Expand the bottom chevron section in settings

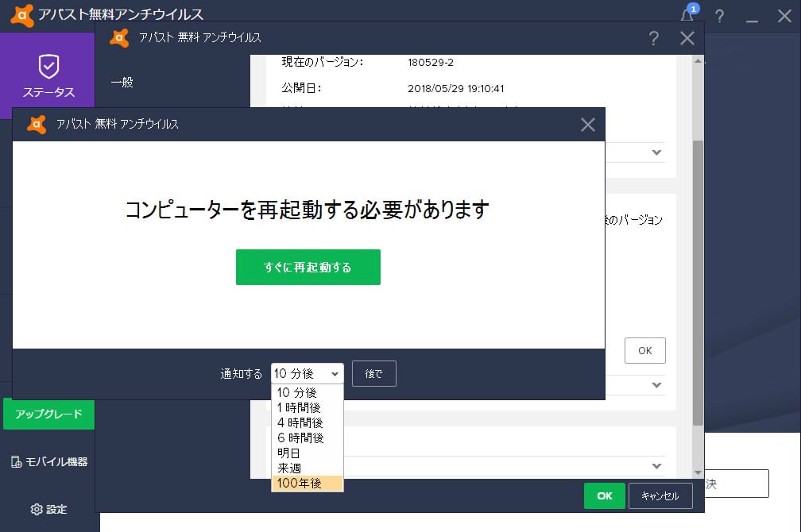tap(657, 466)
